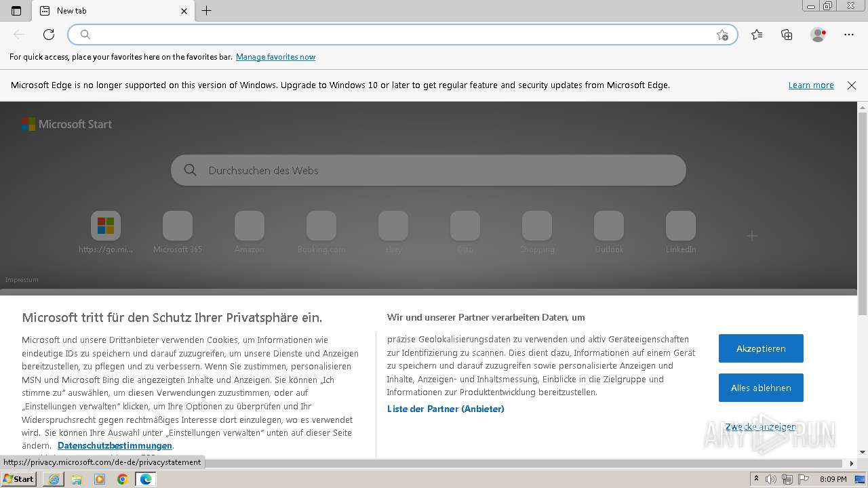Click the Akzeptieren button
868x488 pixels.
[x=761, y=348]
